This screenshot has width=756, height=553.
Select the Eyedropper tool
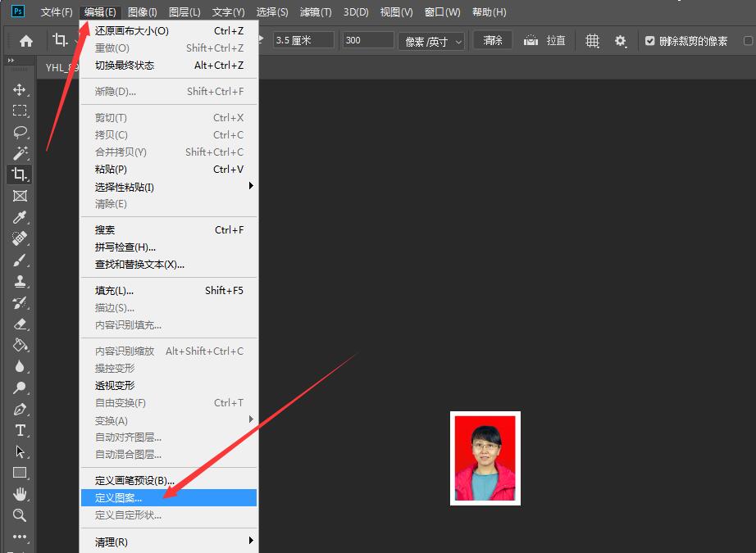(x=20, y=217)
